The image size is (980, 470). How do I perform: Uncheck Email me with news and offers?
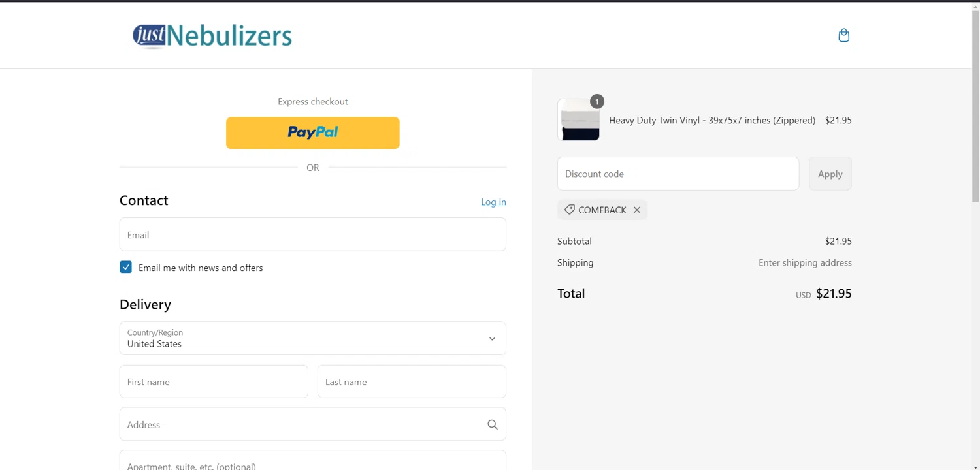pos(126,267)
